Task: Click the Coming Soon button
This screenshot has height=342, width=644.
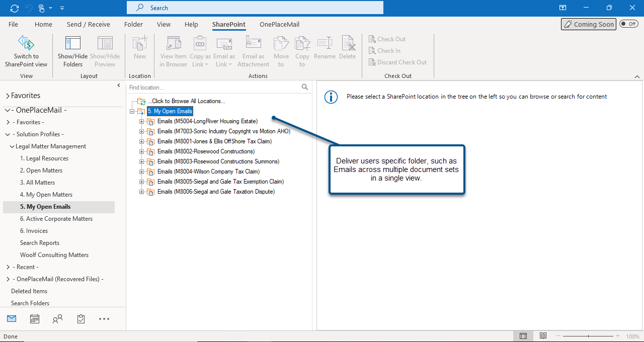Action: click(x=589, y=24)
